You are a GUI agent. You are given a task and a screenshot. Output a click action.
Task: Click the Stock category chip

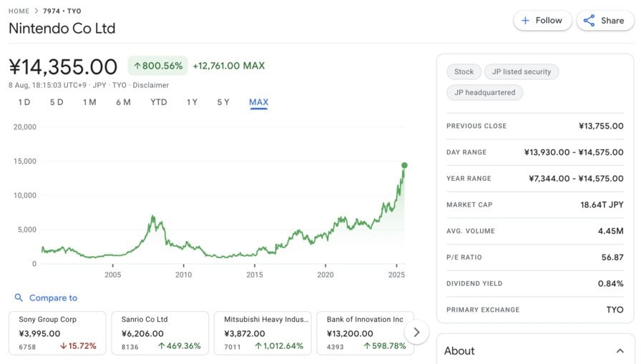tap(464, 72)
